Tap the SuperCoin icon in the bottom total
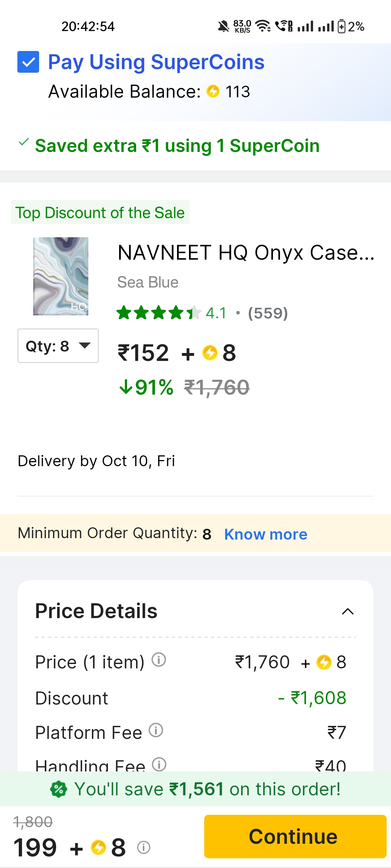The width and height of the screenshot is (391, 868). 98,847
